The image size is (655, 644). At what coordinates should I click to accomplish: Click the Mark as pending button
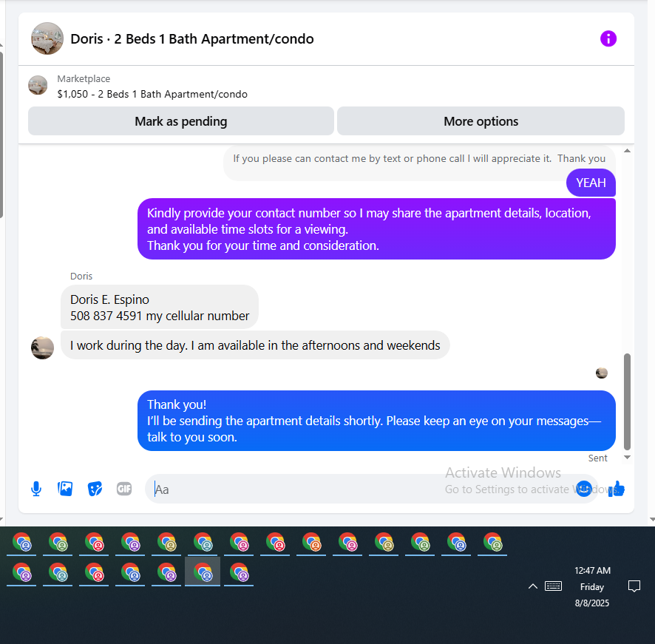(181, 121)
